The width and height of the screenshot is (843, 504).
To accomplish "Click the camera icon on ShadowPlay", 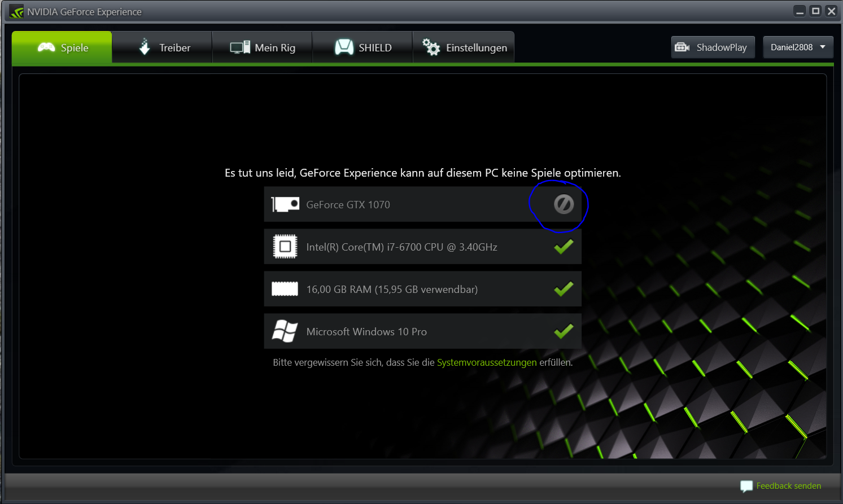I will pyautogui.click(x=682, y=47).
